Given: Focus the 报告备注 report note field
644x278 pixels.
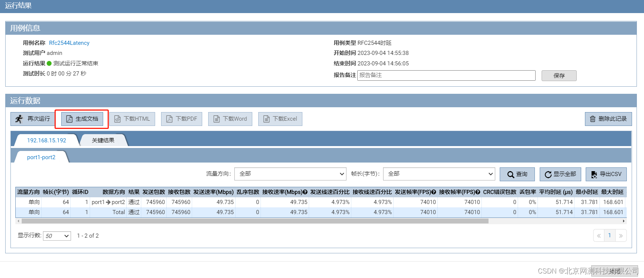Looking at the screenshot, I should point(446,75).
